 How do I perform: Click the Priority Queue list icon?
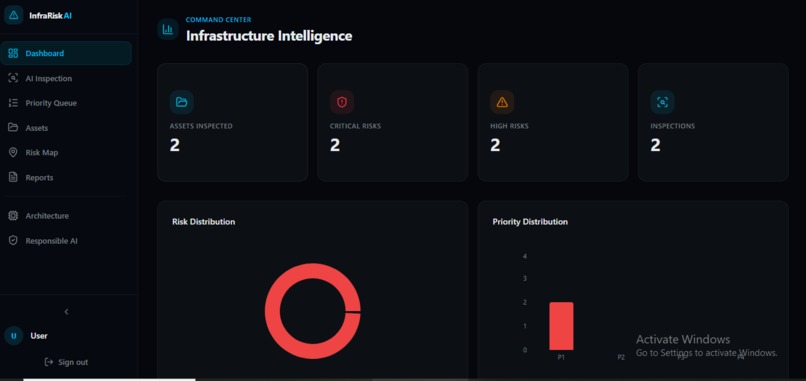pyautogui.click(x=13, y=103)
